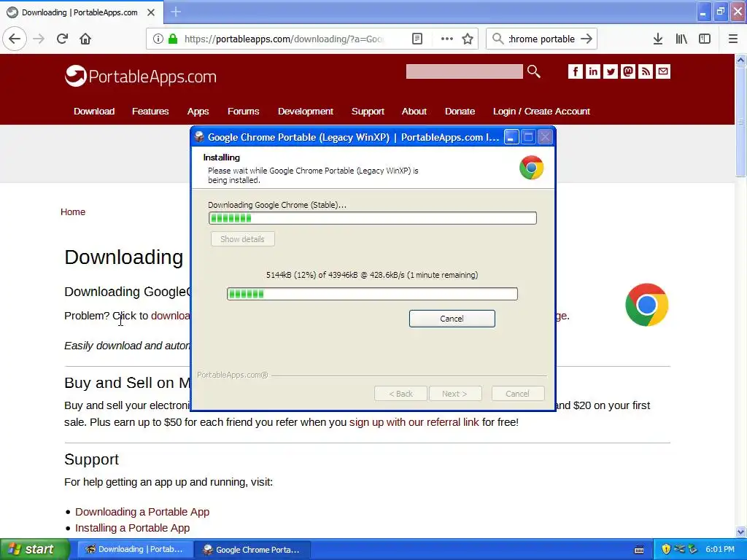
Task: Open PortableApps Facebook icon
Action: tap(575, 71)
